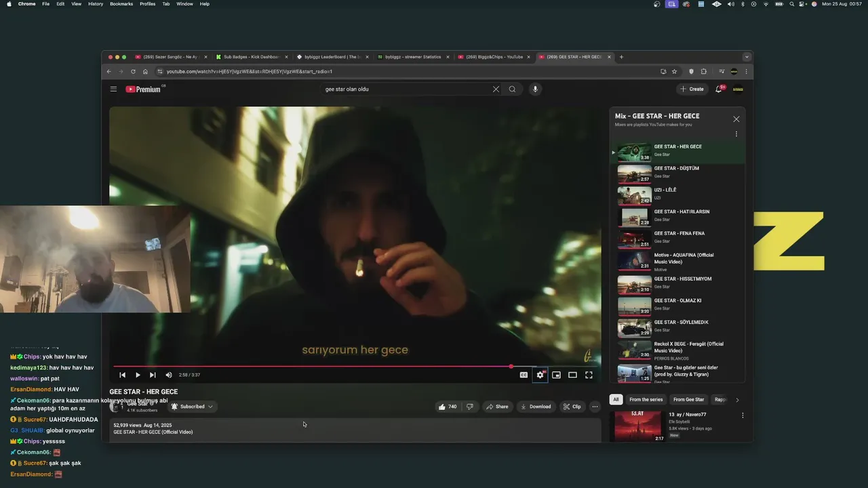This screenshot has width=868, height=488.
Task: Open video player settings gear
Action: pos(540,375)
